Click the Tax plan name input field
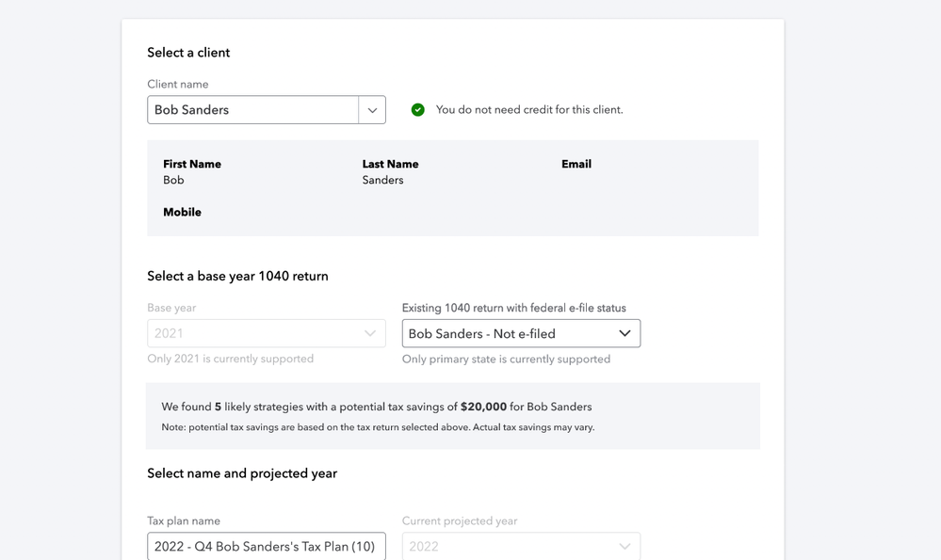The image size is (941, 560). [266, 547]
